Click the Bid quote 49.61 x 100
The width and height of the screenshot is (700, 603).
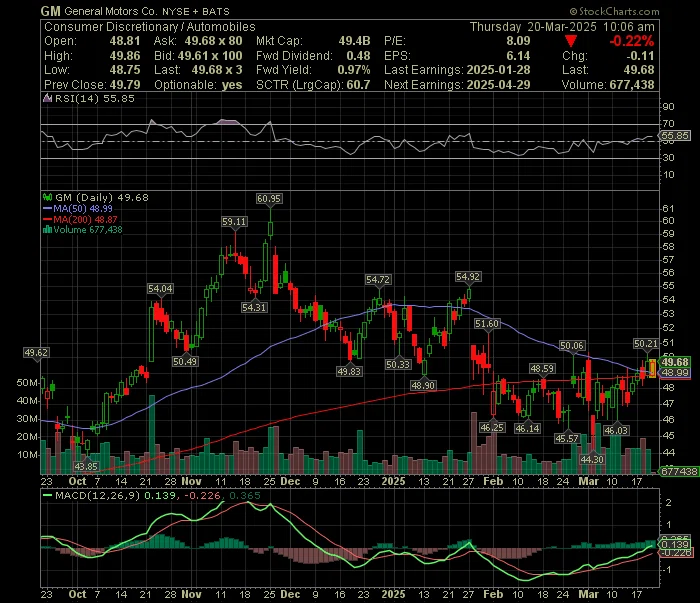[x=210, y=56]
